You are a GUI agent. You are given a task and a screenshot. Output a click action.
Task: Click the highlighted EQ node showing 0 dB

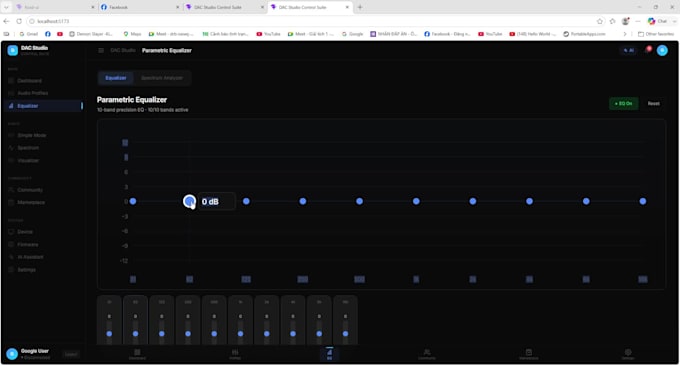190,201
